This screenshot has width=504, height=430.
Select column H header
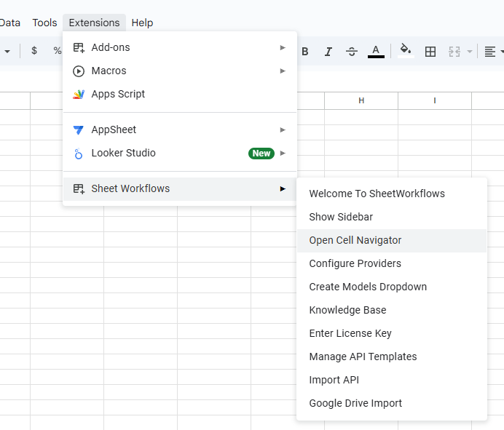click(x=361, y=100)
